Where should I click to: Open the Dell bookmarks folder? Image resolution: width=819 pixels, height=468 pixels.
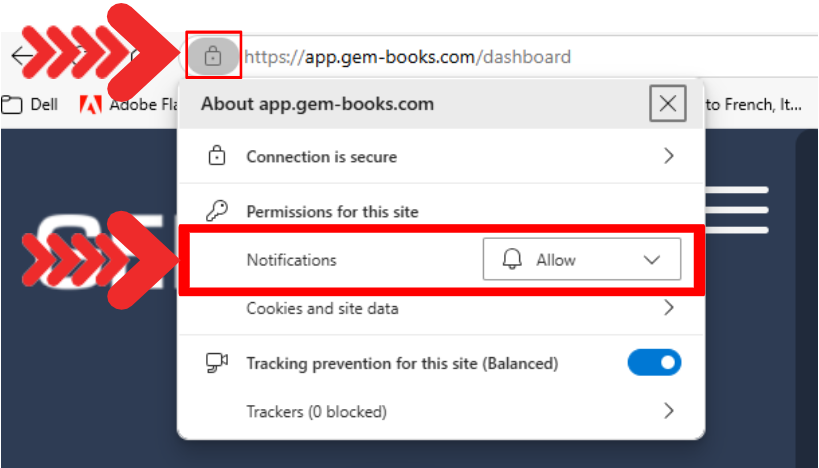tap(30, 104)
